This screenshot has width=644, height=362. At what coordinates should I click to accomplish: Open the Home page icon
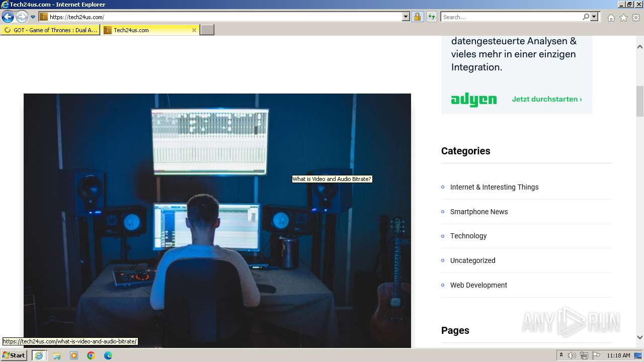[x=611, y=18]
